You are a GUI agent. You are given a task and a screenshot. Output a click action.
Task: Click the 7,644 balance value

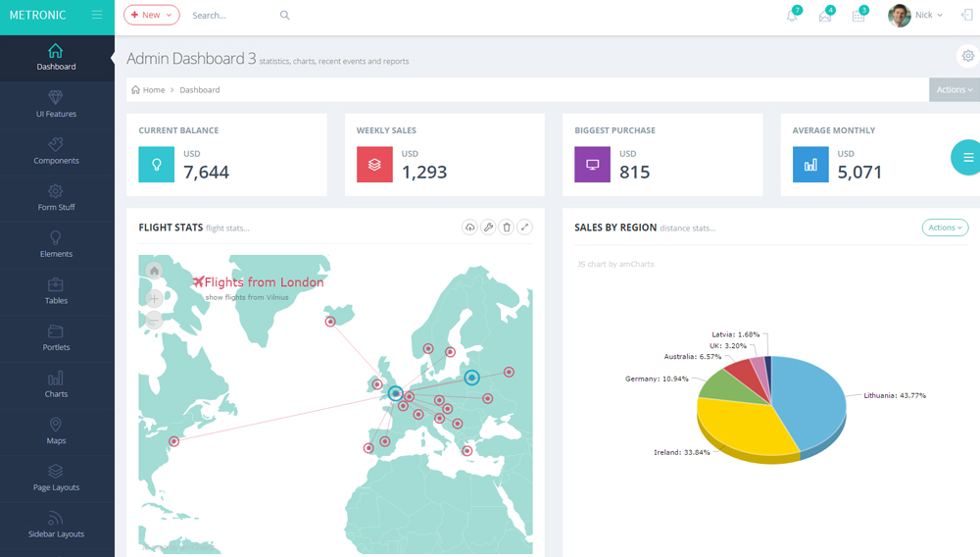pos(206,172)
